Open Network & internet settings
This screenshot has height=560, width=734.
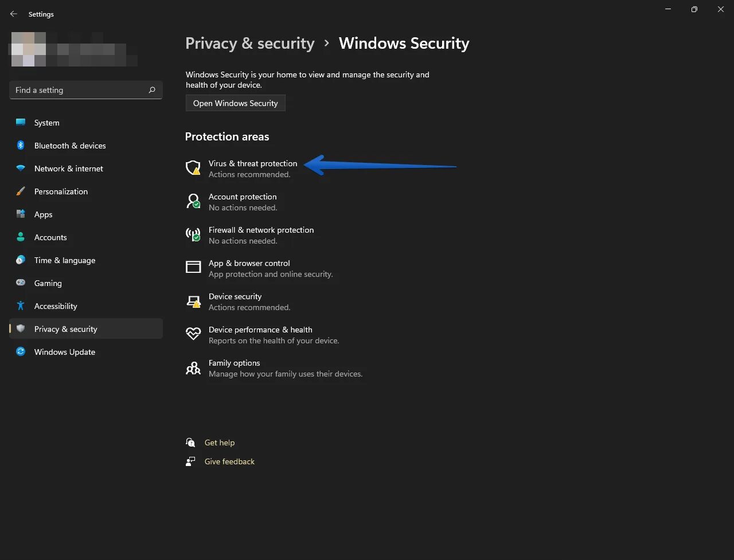tap(86, 169)
